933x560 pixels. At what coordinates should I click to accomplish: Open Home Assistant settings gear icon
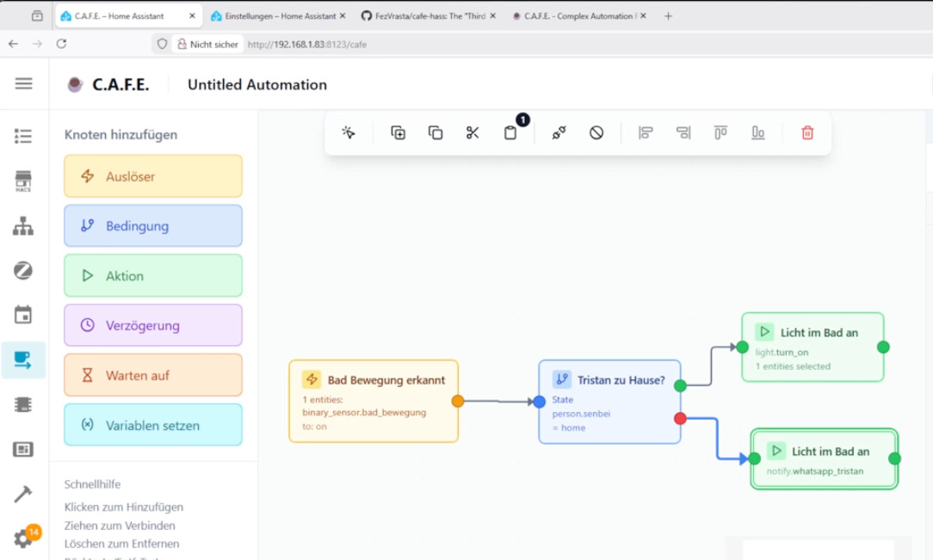pyautogui.click(x=23, y=538)
